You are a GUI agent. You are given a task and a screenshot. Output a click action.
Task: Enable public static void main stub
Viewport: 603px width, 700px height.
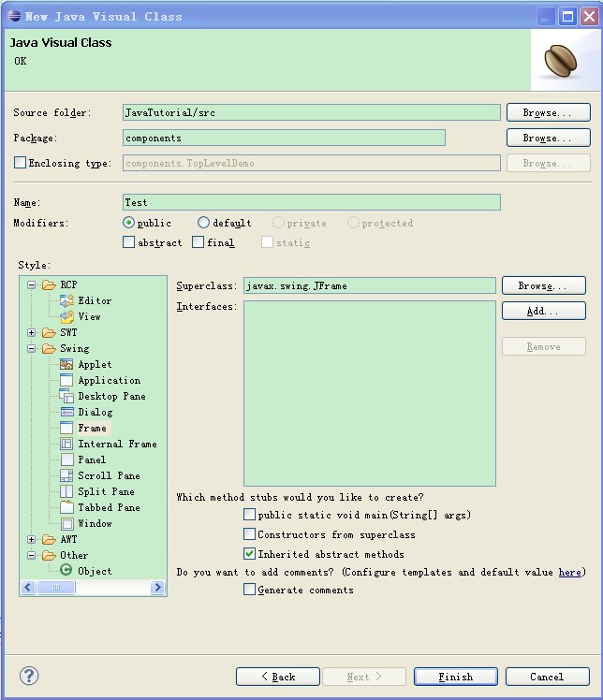pos(249,515)
